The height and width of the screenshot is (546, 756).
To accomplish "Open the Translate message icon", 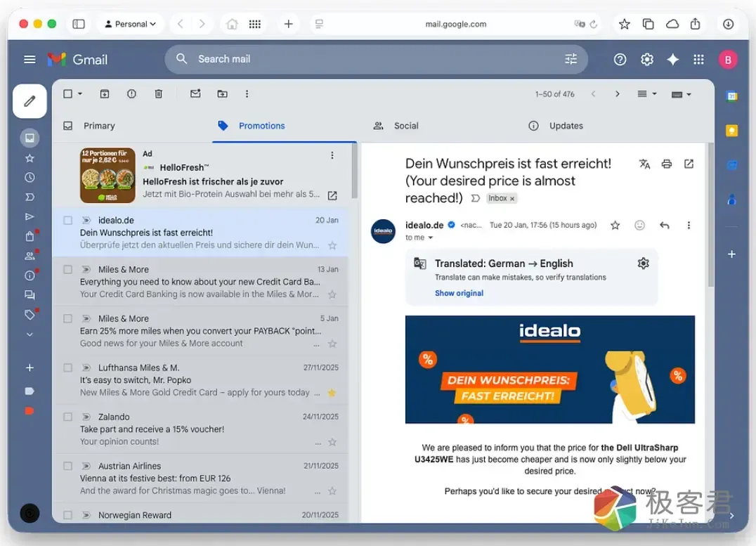I will coord(644,163).
